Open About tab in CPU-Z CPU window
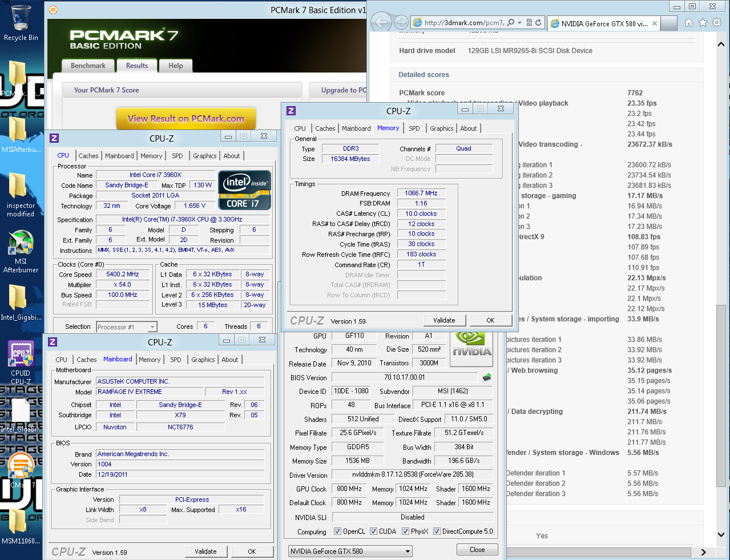 tap(232, 156)
